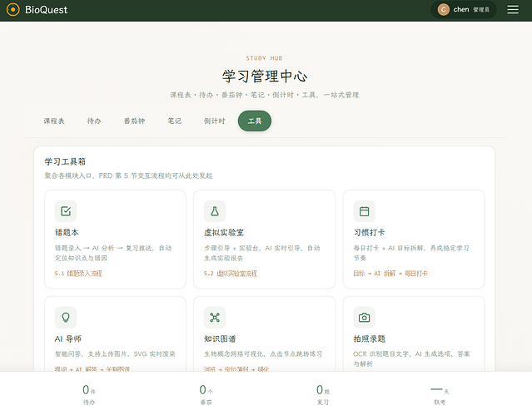The image size is (532, 415).
Task: Switch to the 待办 tab
Action: pos(94,121)
